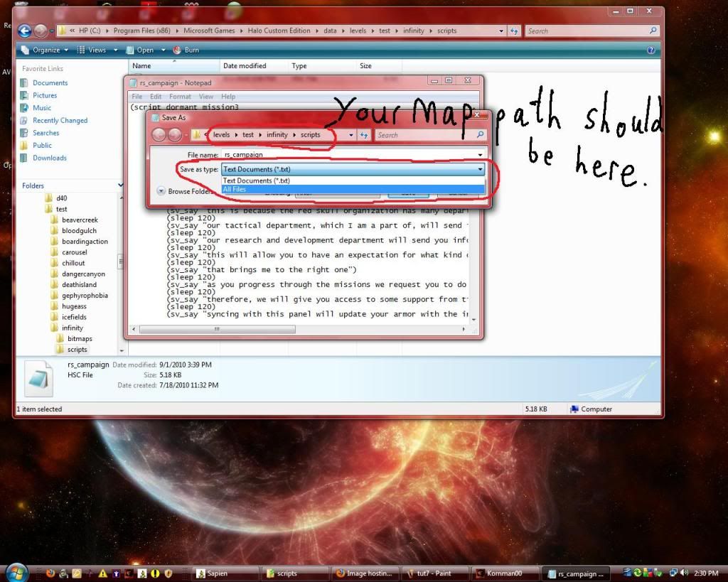Open Pictures in Favorite Links
This screenshot has height=582, width=728.
coord(45,95)
